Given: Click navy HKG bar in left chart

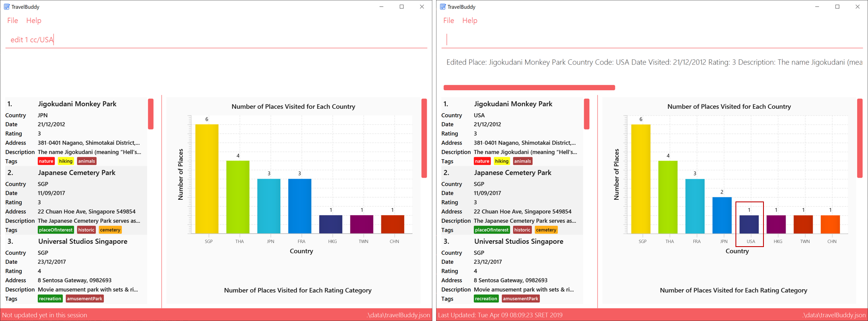Looking at the screenshot, I should pyautogui.click(x=331, y=224).
